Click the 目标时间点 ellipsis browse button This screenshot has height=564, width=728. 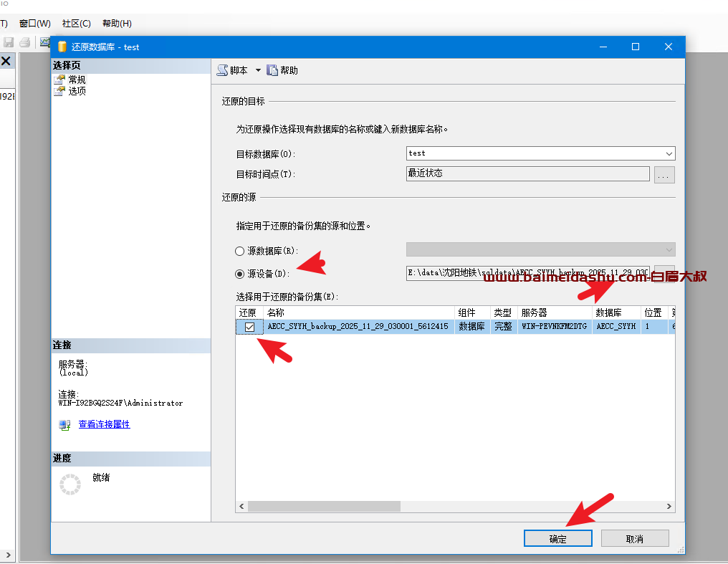664,174
